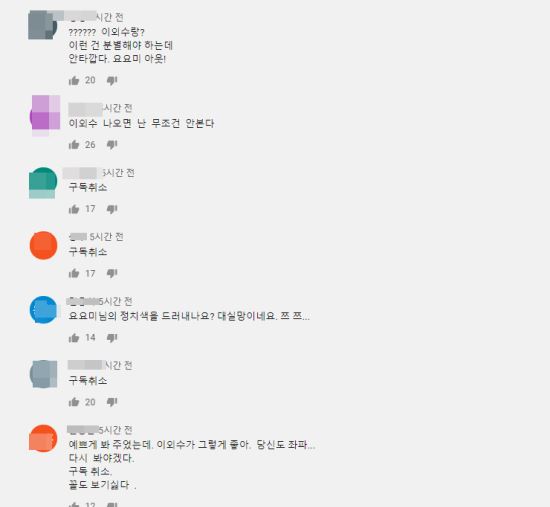Like the 이외수랑 comment with 20 likes
Viewport: 550px width, 507px height.
tap(74, 81)
